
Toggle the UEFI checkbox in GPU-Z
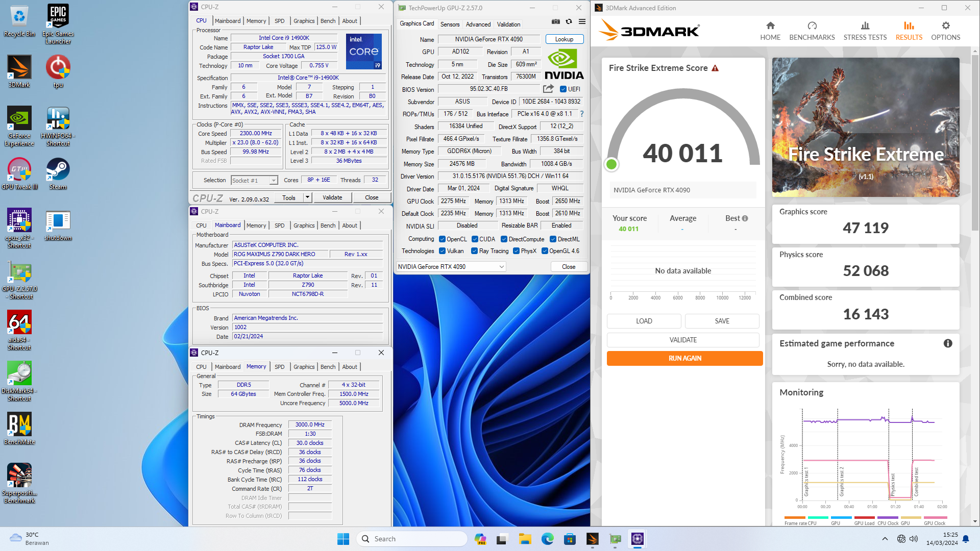(x=563, y=89)
